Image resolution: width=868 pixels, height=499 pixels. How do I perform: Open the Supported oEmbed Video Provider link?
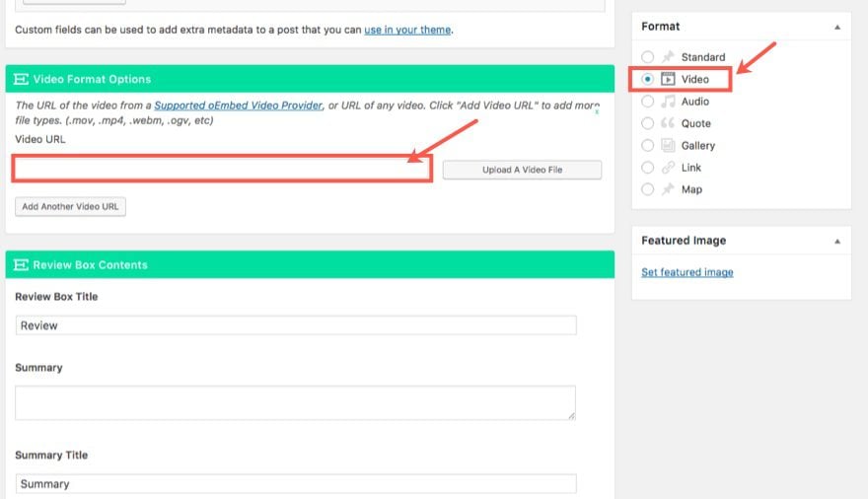coord(238,106)
